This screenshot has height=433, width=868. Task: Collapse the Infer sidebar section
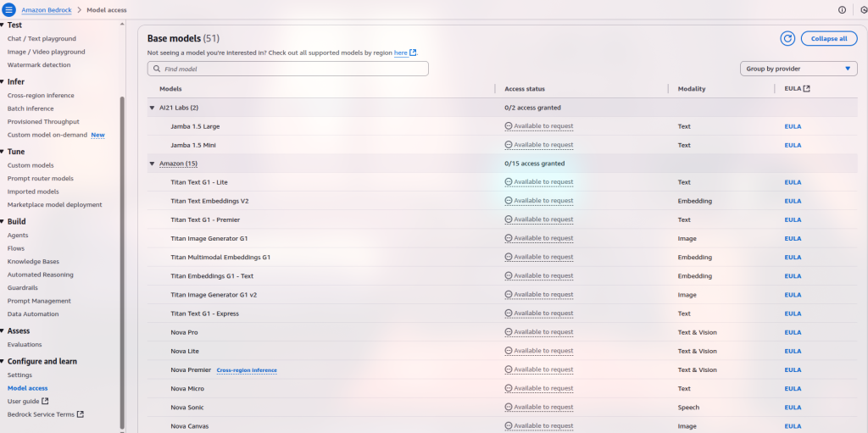[x=3, y=82]
